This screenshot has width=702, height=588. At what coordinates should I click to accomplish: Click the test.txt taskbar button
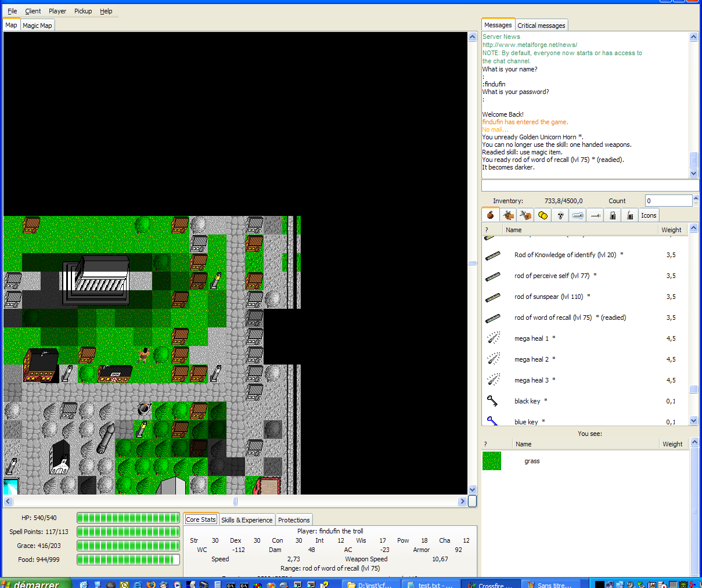click(430, 584)
